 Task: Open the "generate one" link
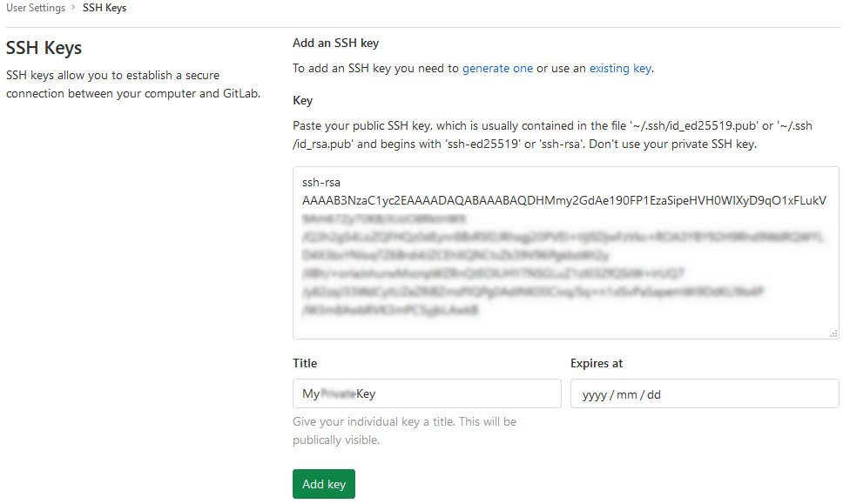click(x=497, y=68)
